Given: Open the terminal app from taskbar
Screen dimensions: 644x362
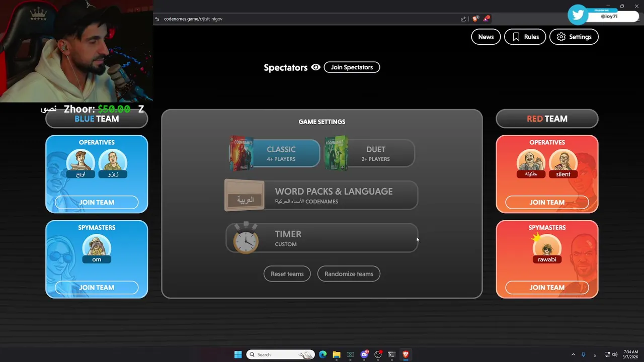Looking at the screenshot, I should pos(392,354).
